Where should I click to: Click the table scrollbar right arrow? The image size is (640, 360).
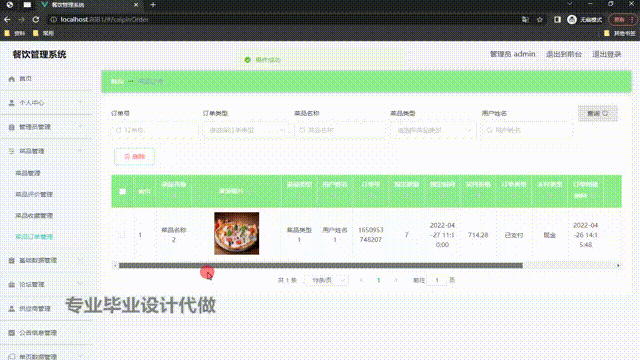[618, 266]
